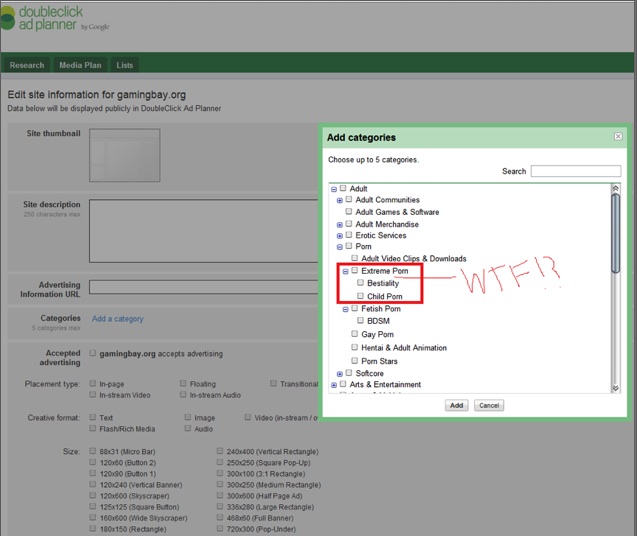Image resolution: width=637 pixels, height=536 pixels.
Task: Tick the In-page placement type checkbox
Action: click(93, 383)
